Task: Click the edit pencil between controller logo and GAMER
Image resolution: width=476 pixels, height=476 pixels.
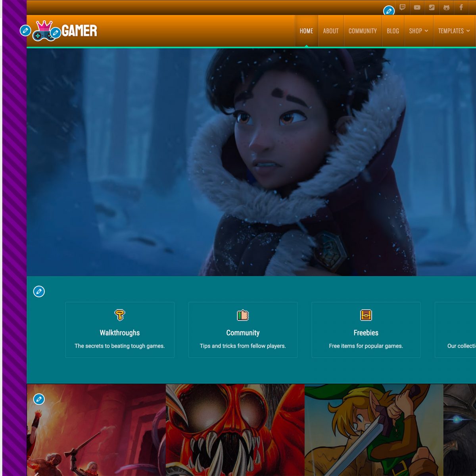Action: 56,33
